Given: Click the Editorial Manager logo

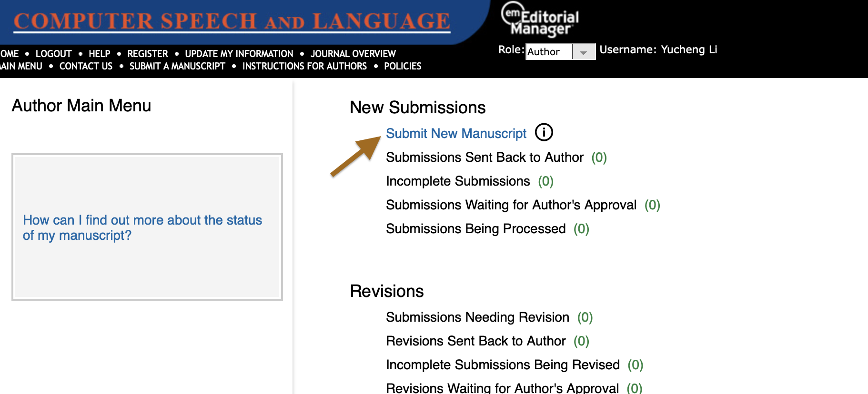Looking at the screenshot, I should point(540,20).
